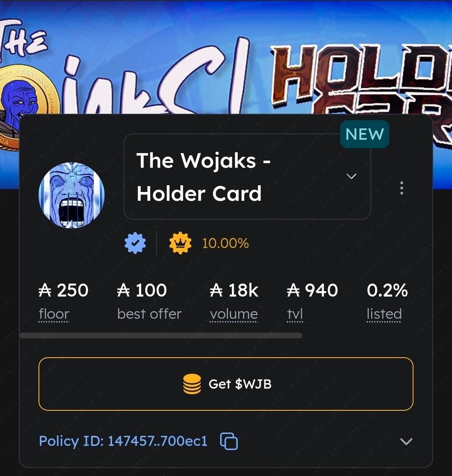Click the gold coin stack icon
Viewport: 452px width, 476px height.
(192, 384)
